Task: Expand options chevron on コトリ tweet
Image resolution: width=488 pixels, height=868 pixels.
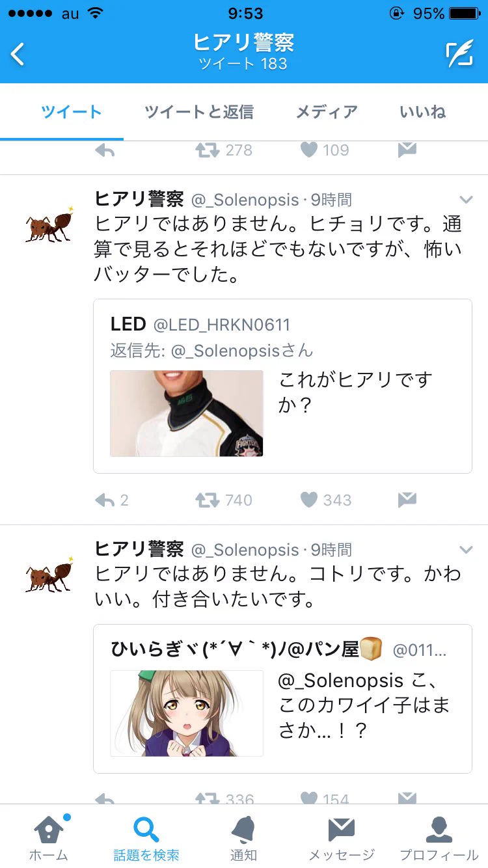Action: 466,550
